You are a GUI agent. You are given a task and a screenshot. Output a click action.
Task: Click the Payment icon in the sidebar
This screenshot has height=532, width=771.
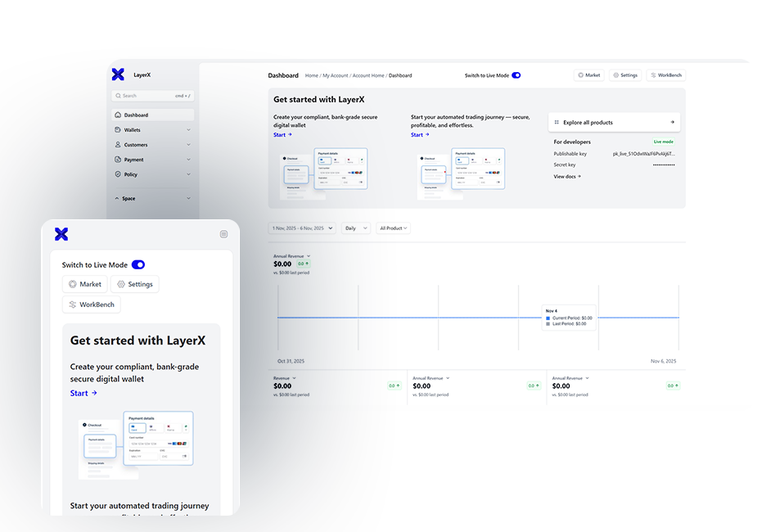[x=118, y=160]
